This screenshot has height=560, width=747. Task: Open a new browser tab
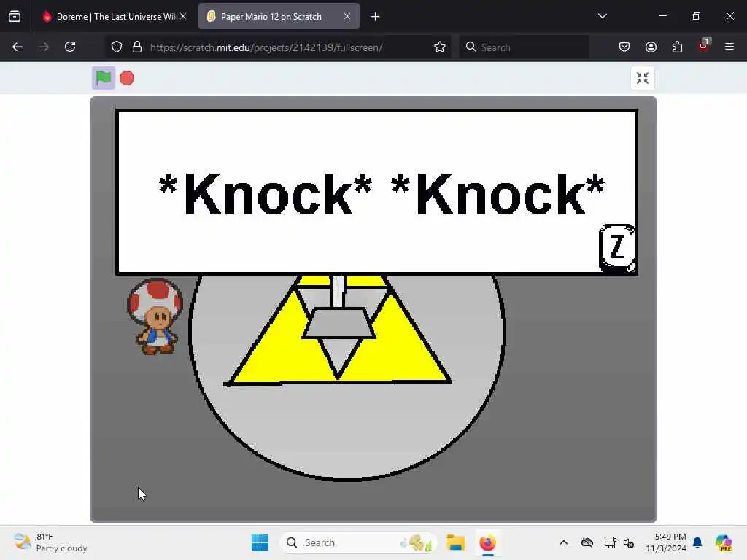pyautogui.click(x=376, y=17)
